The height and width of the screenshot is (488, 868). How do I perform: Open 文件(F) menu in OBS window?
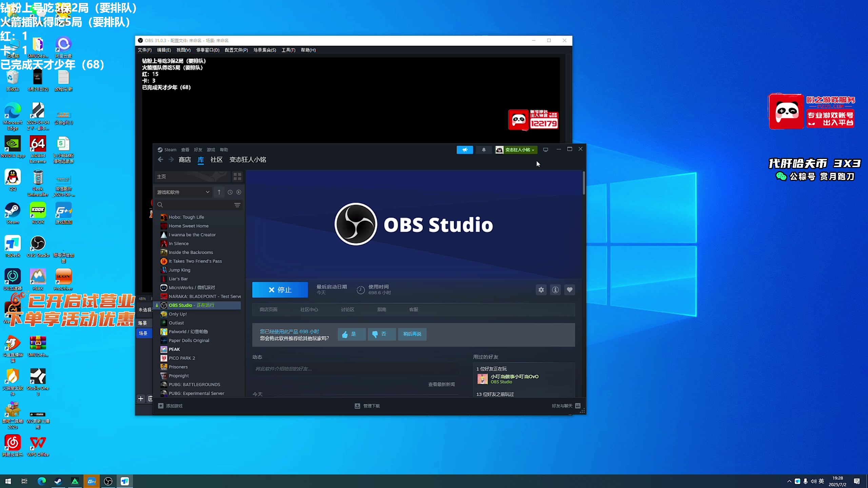[145, 50]
